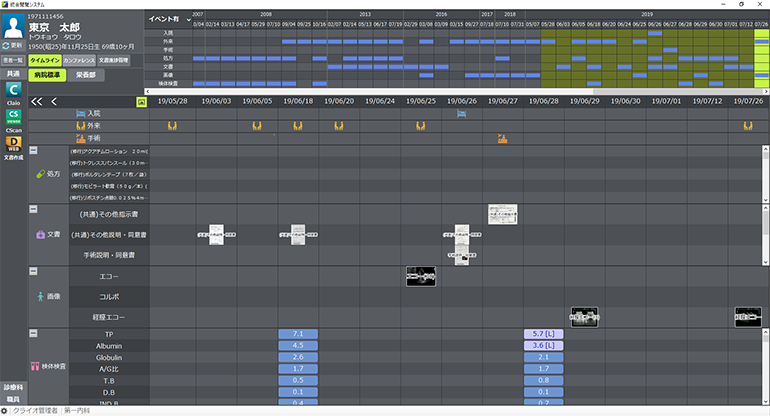Click the 外来 outpatient marker on 19/05/28
The width and height of the screenshot is (770, 416).
pyautogui.click(x=172, y=126)
